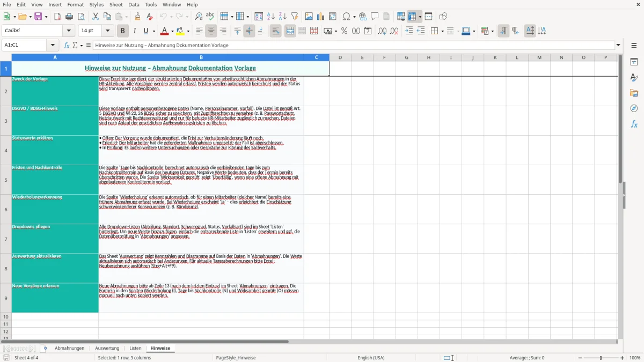Adjust the zoom slider
Viewport: 644px width, 362px height.
(x=601, y=358)
